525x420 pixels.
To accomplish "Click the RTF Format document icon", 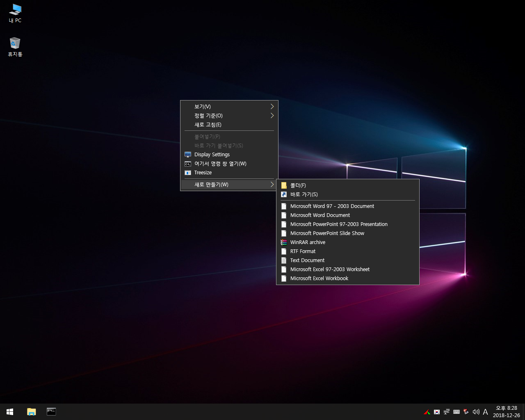I will click(x=284, y=251).
